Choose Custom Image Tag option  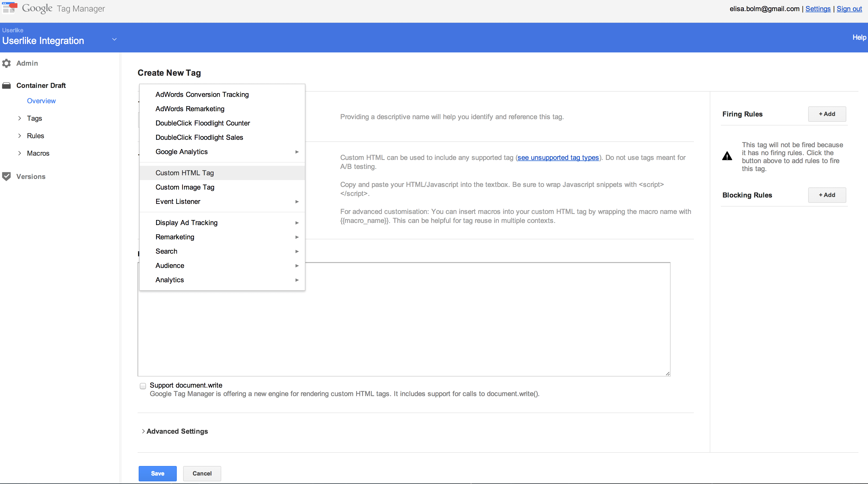(222, 187)
